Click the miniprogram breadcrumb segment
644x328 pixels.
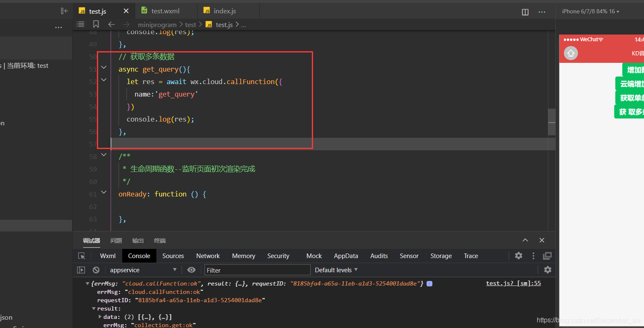(x=157, y=25)
